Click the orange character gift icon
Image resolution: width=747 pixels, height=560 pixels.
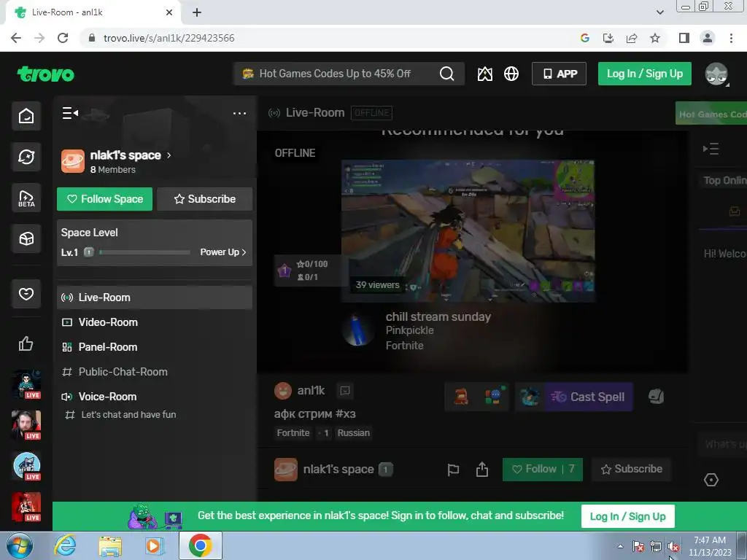[x=460, y=397]
